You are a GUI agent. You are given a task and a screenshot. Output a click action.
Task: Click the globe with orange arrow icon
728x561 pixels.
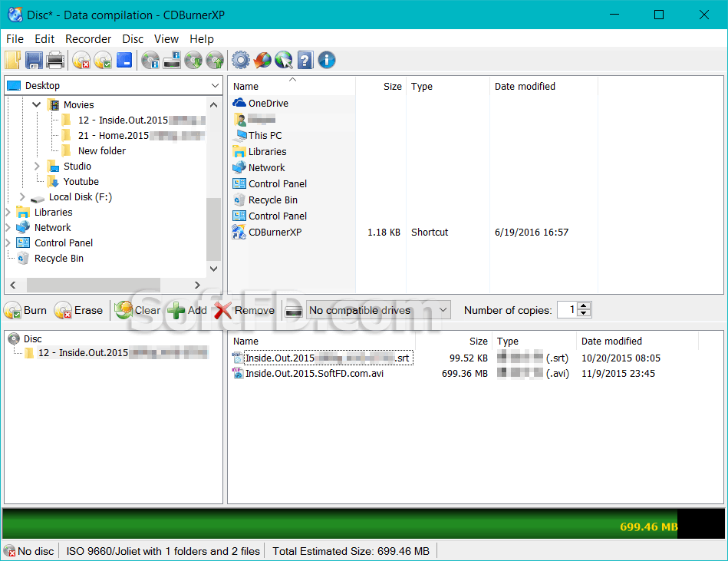point(262,60)
